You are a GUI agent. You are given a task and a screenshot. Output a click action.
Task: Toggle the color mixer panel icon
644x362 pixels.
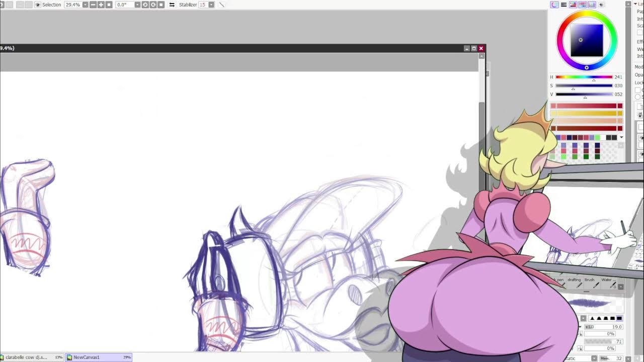(x=583, y=5)
